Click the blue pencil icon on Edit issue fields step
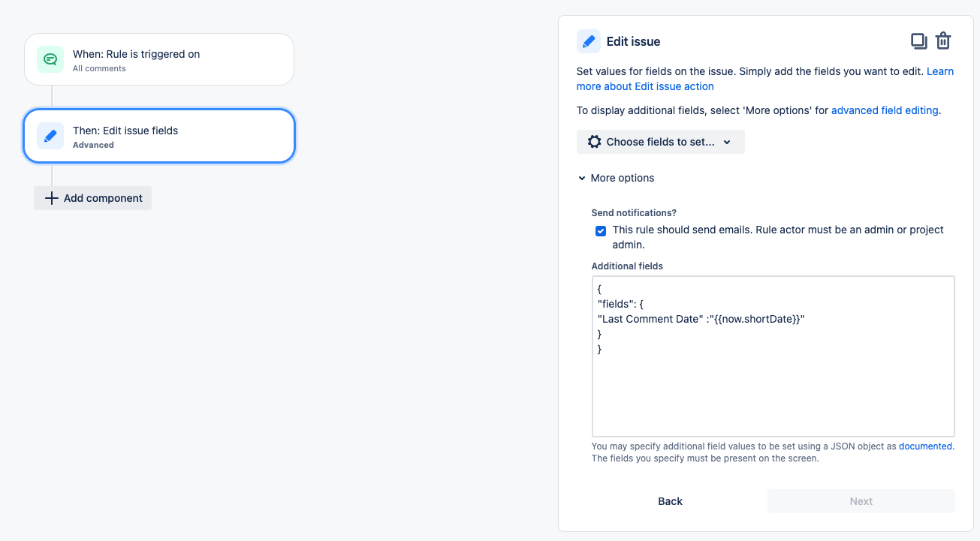 50,136
